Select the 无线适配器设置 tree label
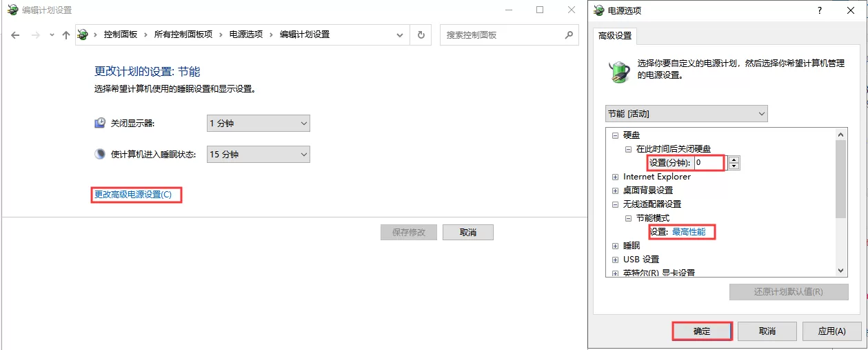The width and height of the screenshot is (868, 350). pos(652,204)
